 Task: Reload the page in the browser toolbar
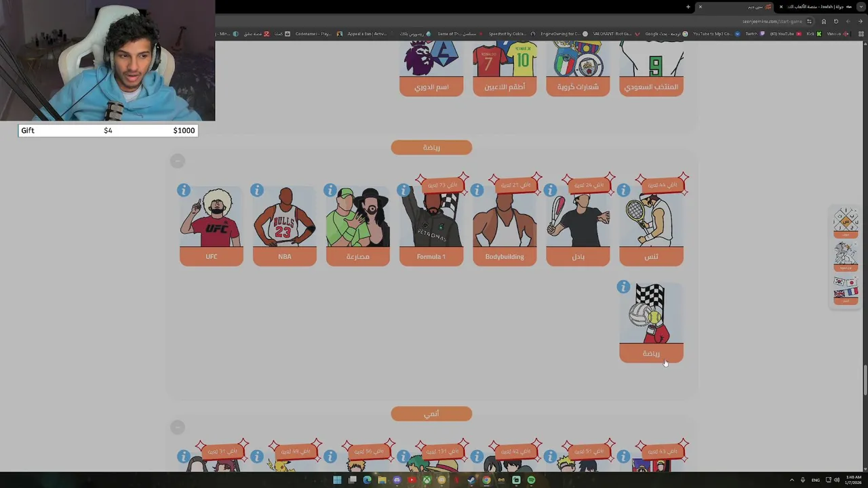click(x=836, y=21)
